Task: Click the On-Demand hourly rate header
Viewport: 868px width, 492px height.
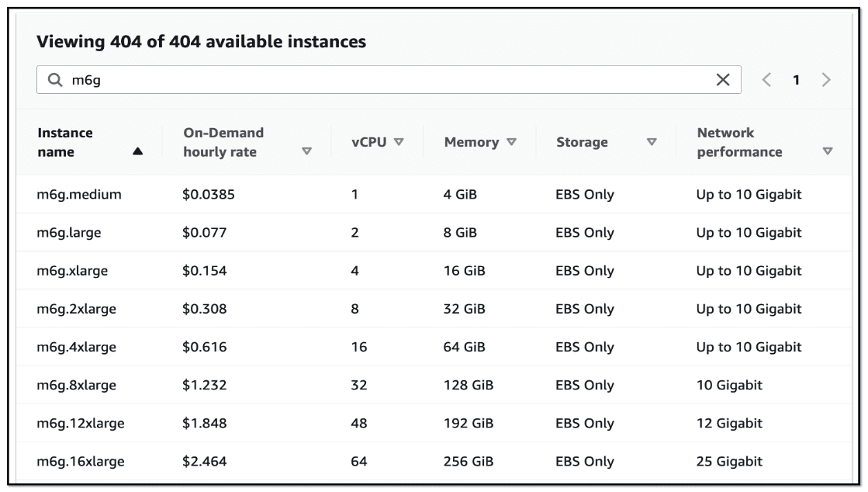Action: (223, 142)
